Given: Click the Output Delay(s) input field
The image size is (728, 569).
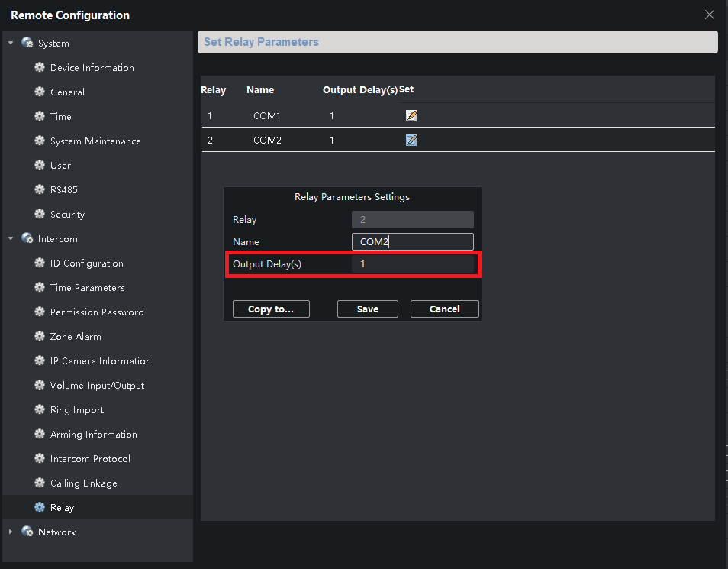Looking at the screenshot, I should pos(412,264).
